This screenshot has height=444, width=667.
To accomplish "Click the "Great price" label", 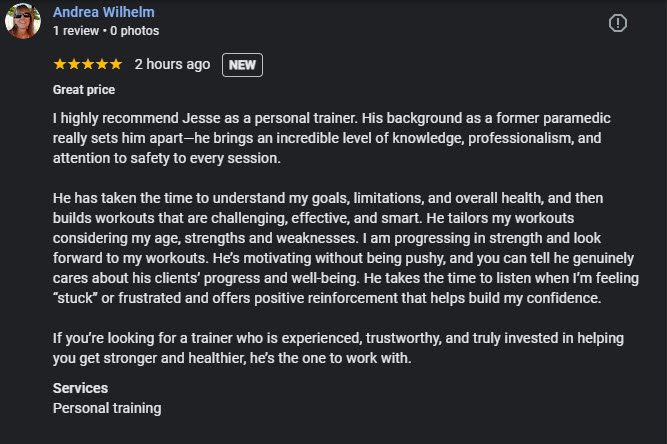I will pos(84,89).
